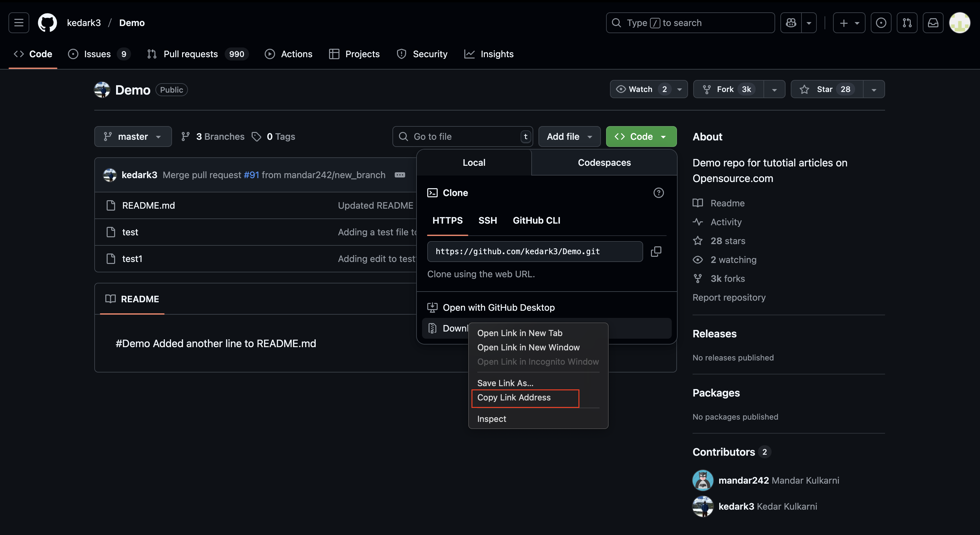Select Copy Link Address menu entry
Image resolution: width=980 pixels, height=535 pixels.
pyautogui.click(x=514, y=398)
